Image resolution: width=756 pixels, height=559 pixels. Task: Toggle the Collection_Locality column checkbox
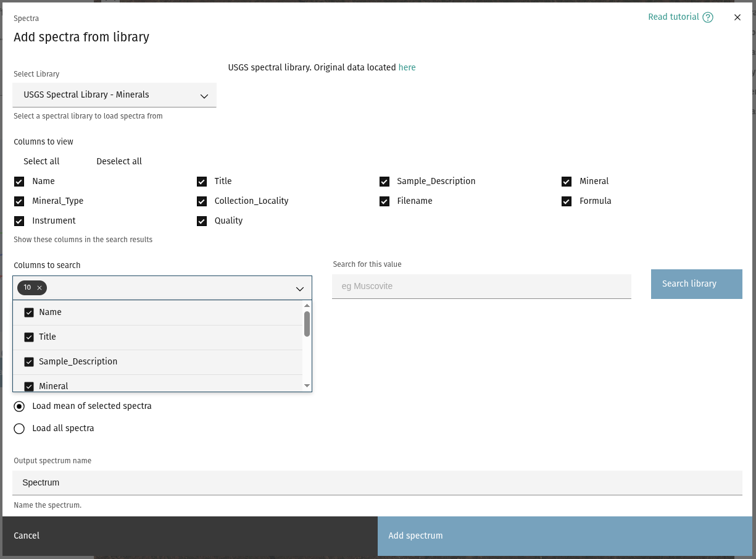(202, 201)
